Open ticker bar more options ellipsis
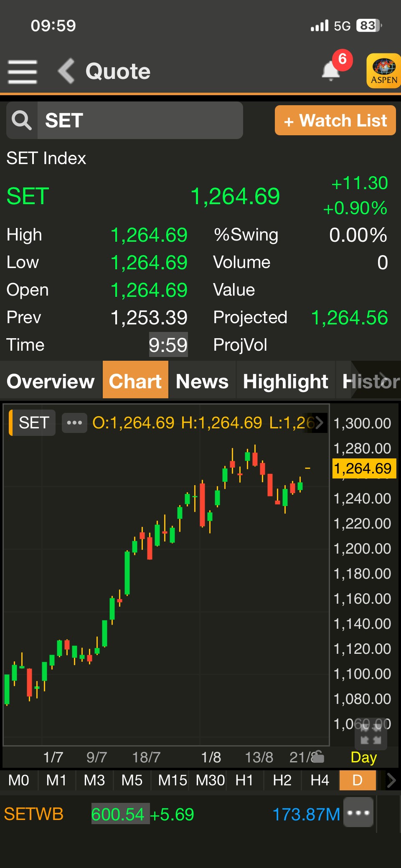401x868 pixels. (x=358, y=812)
